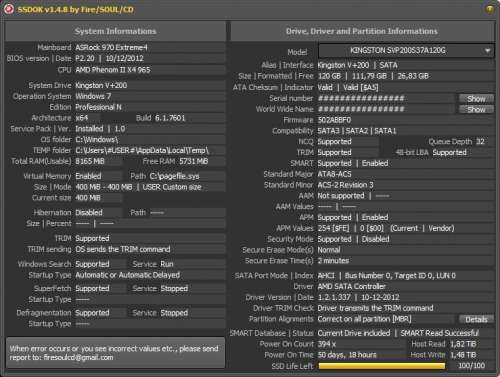
Task: Click the driver version 1.2.1.337 value
Action: click(334, 297)
